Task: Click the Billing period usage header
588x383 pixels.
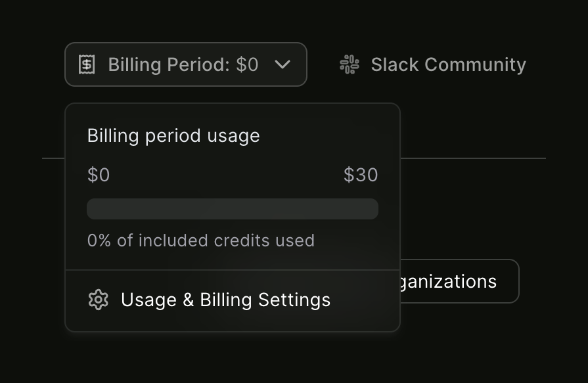Action: (x=173, y=135)
